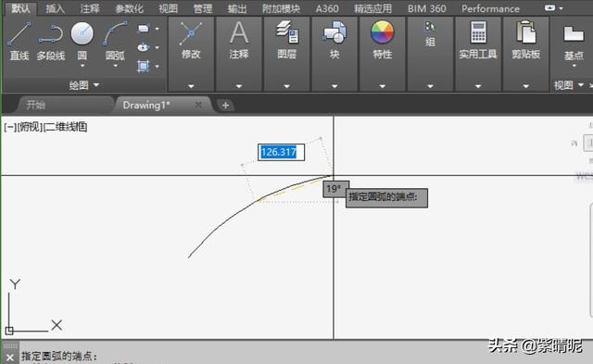Switch to the 参数化 ribbon tab
This screenshot has width=593, height=364.
[130, 8]
